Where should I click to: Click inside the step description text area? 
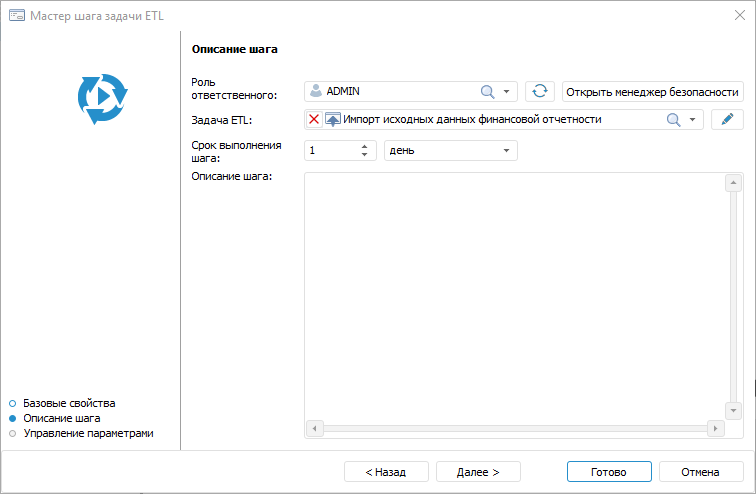click(x=514, y=296)
